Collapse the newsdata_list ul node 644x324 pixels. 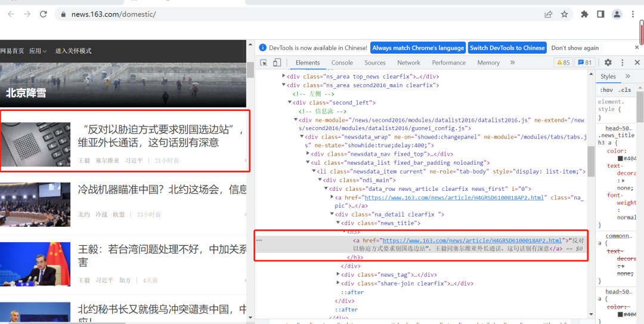[308, 163]
